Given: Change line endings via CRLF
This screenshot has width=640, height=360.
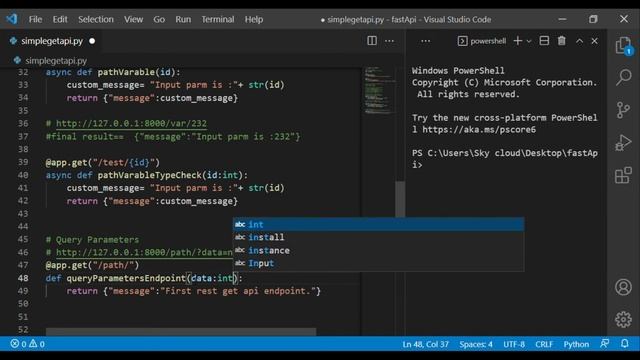Looking at the screenshot, I should (x=544, y=344).
